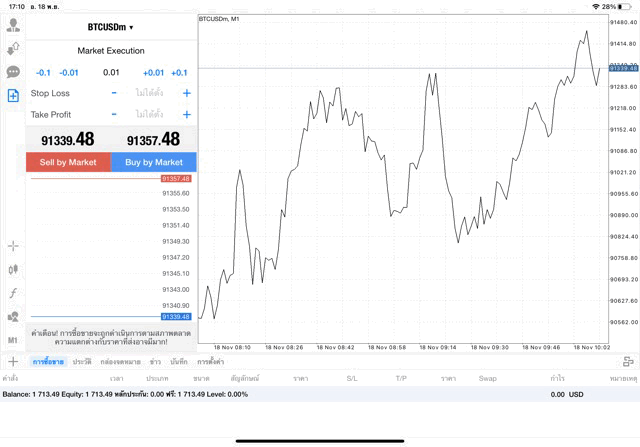Edit the Take Profit value field

[x=149, y=114]
